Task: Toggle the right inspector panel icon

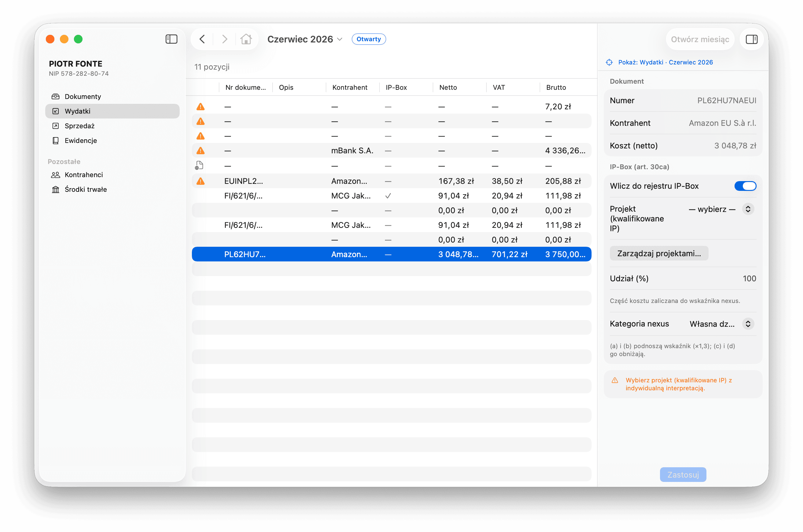Action: coord(751,39)
